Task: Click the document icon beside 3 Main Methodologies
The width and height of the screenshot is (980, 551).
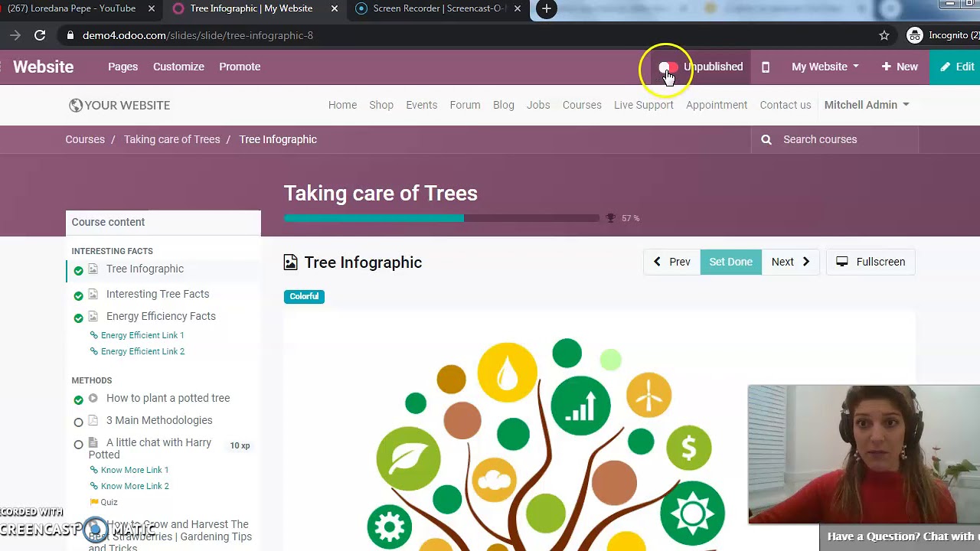Action: click(93, 420)
